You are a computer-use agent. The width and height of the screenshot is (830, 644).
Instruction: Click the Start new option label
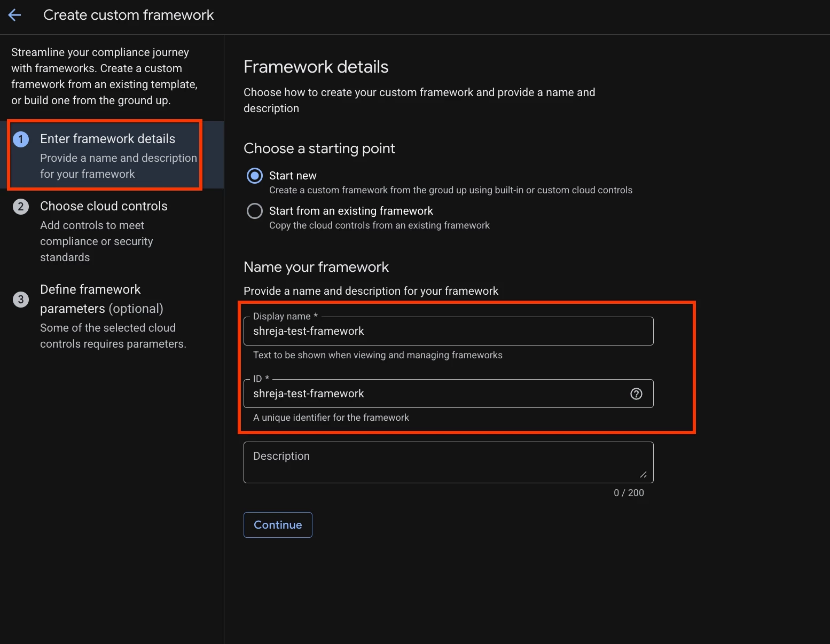point(293,176)
